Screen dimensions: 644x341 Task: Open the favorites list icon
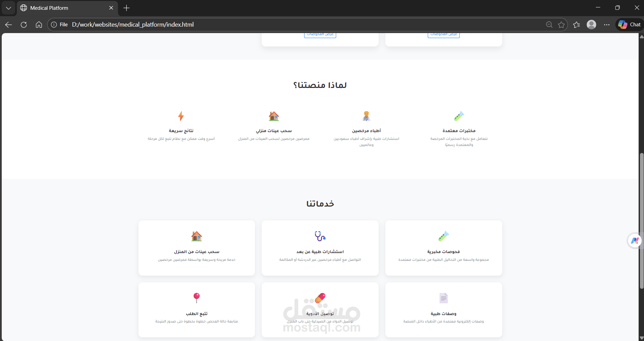(576, 25)
